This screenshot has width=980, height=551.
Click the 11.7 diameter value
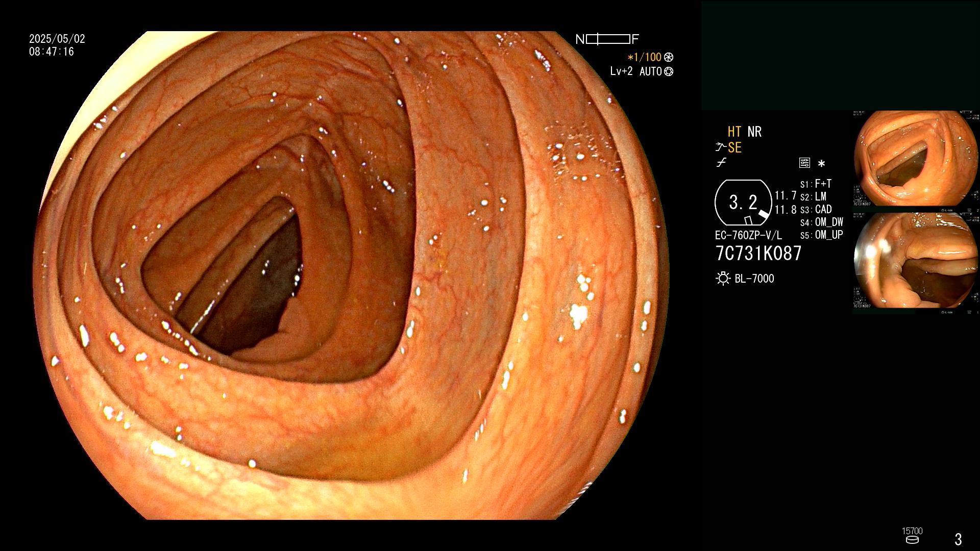(786, 195)
